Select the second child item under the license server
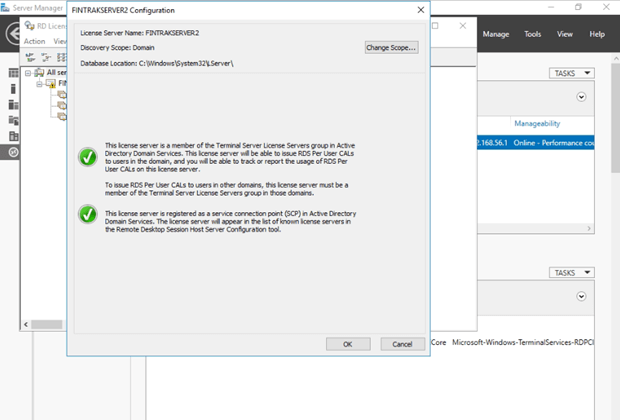Image resolution: width=620 pixels, height=420 pixels. click(x=62, y=105)
